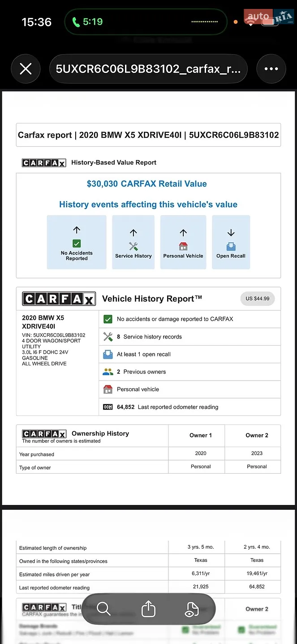This screenshot has height=644, width=297.
Task: Click the CARFAX logo in Ownership History
Action: (x=44, y=434)
